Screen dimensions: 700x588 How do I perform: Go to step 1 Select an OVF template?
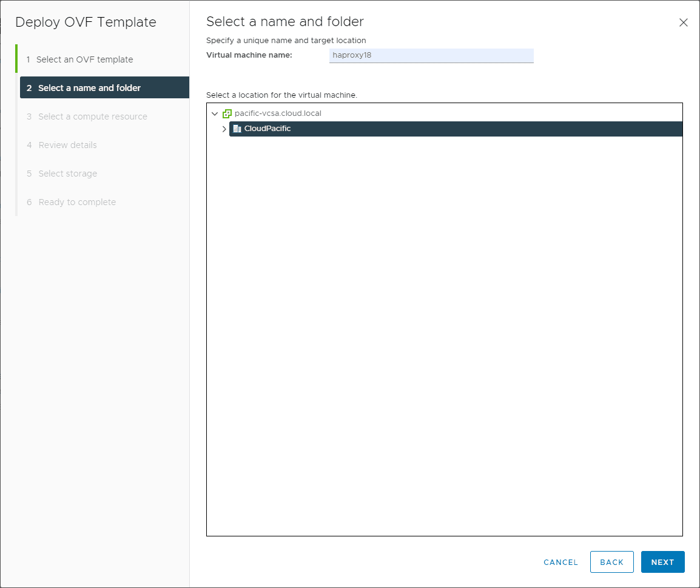coord(84,59)
